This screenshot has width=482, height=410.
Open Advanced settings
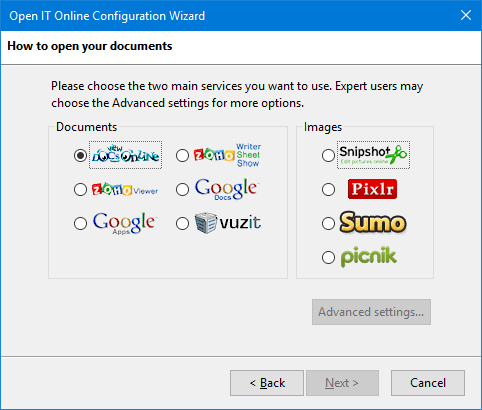click(371, 312)
